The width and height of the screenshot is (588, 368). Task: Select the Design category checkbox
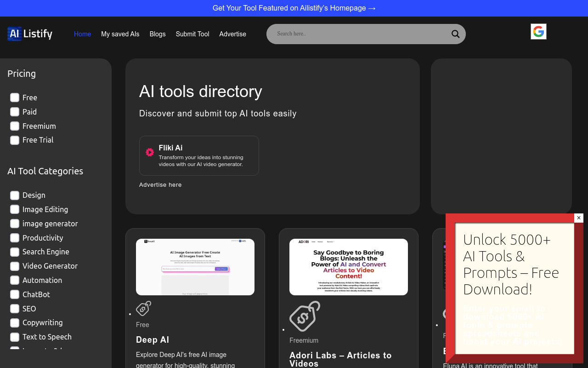click(x=15, y=195)
